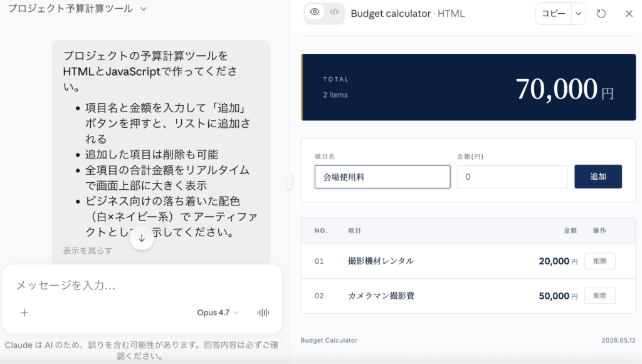This screenshot has width=642, height=364.
Task: Click the 50,000 amount cell
Action: [x=557, y=296]
